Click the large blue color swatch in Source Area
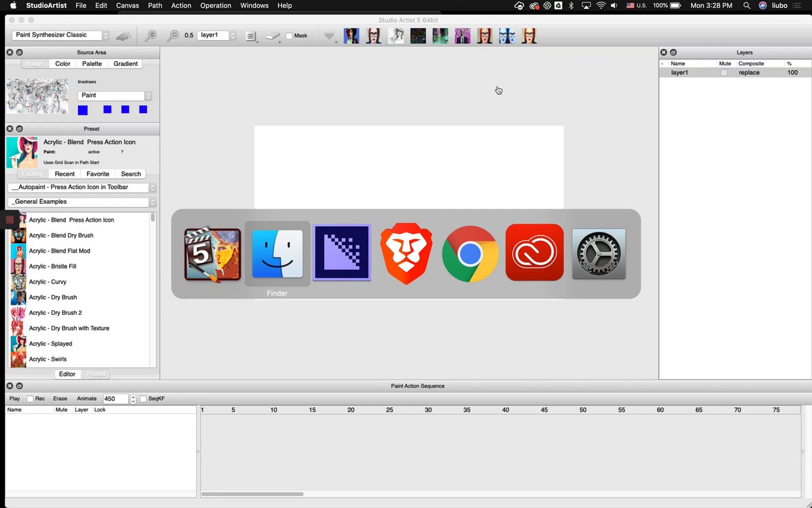Image resolution: width=812 pixels, height=508 pixels. pyautogui.click(x=82, y=110)
